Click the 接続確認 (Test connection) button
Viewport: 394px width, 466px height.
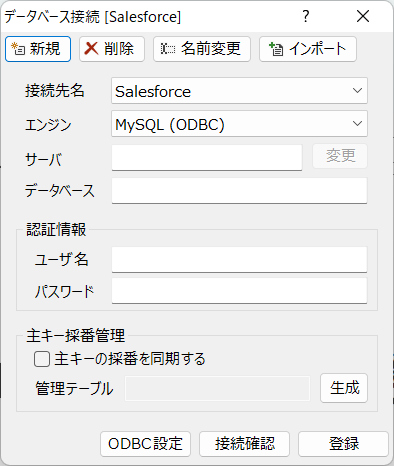[244, 444]
